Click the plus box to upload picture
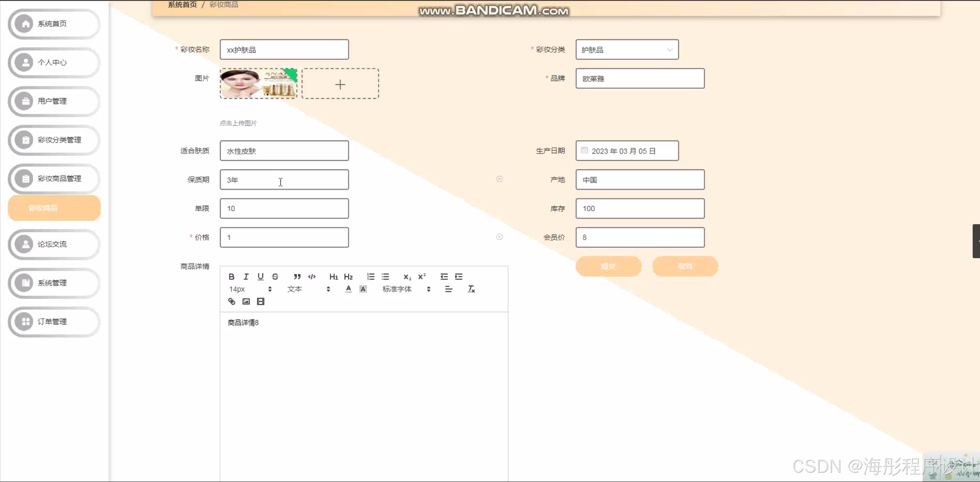 (x=340, y=84)
